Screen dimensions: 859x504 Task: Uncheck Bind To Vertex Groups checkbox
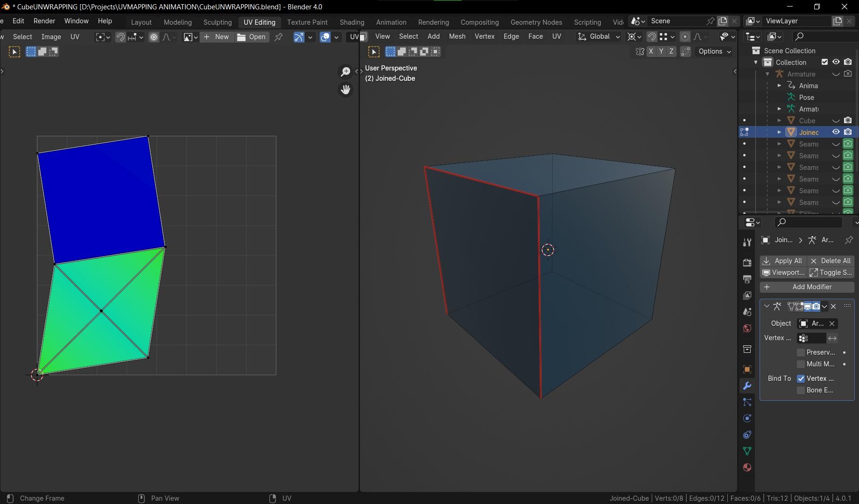tap(801, 378)
